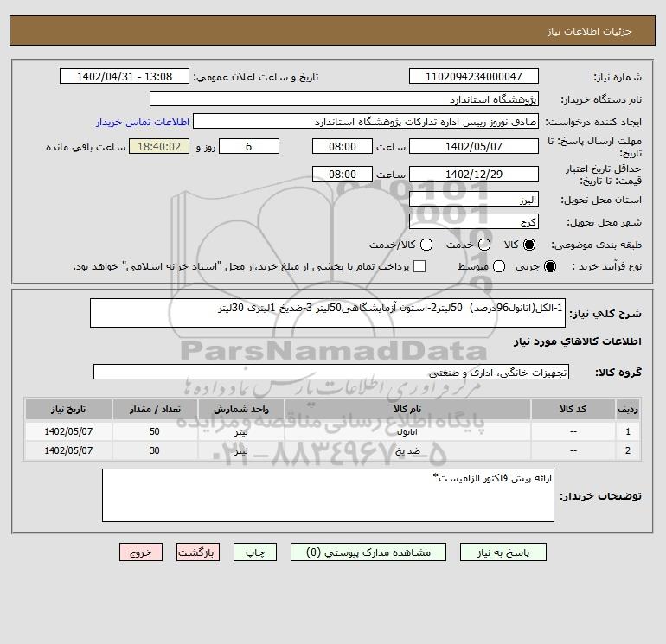This screenshot has height=644, width=666.
Task: Click the شرح کلی نیاز description box
Action: [x=328, y=313]
